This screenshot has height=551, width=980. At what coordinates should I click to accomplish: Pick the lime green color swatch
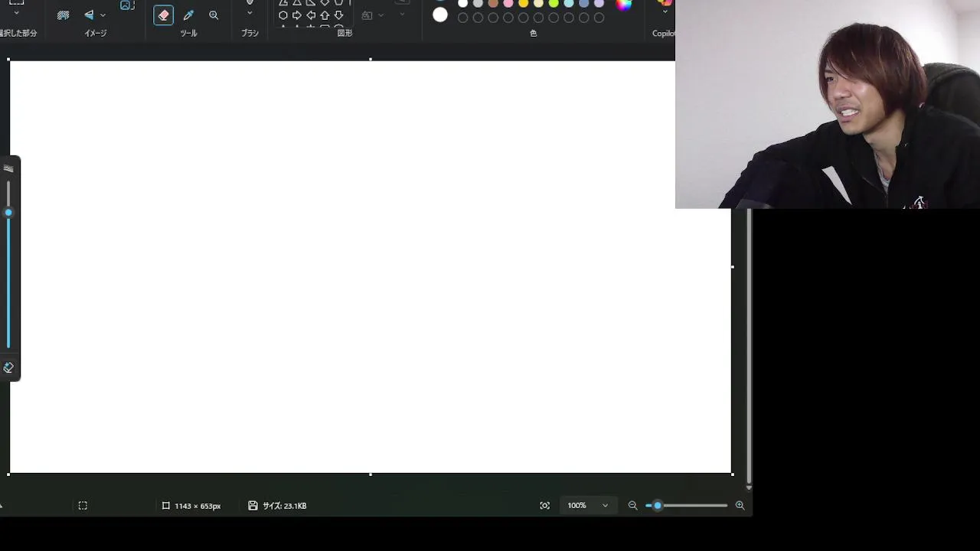tap(554, 4)
